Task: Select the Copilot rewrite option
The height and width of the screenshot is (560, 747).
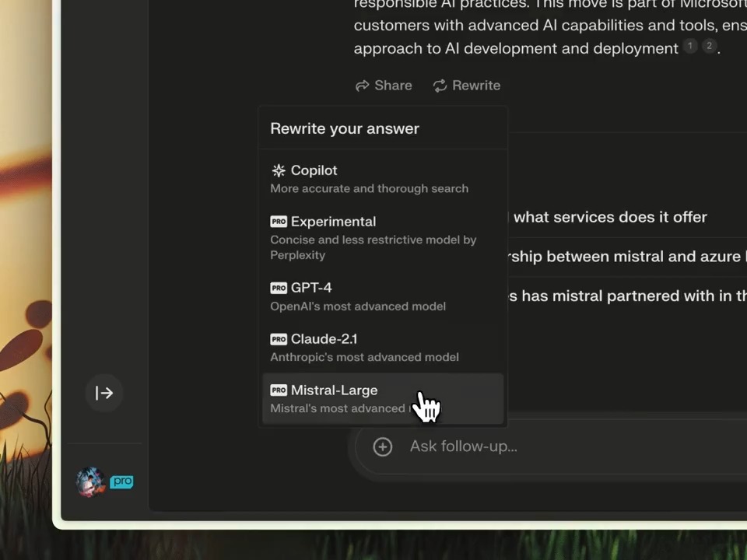Action: coord(370,178)
